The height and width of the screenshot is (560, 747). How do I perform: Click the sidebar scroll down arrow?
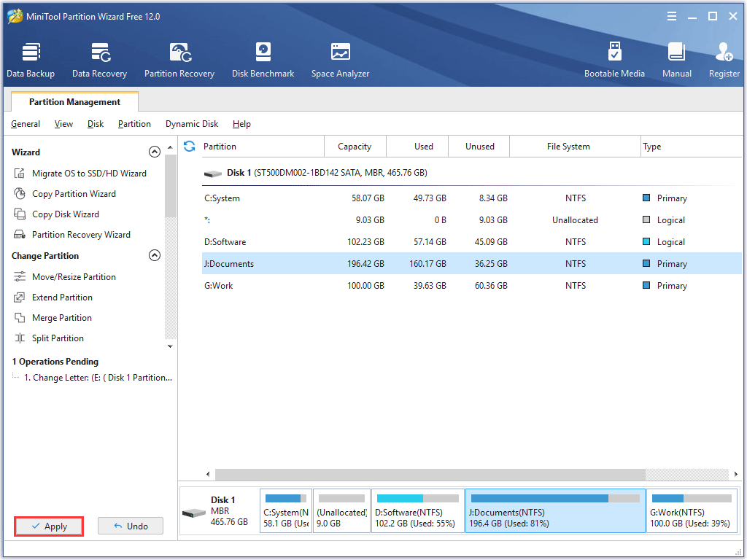pos(170,346)
